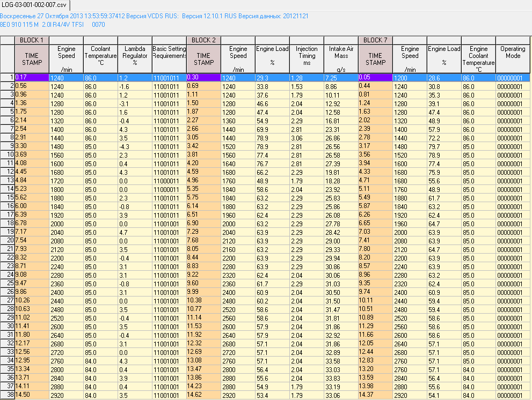Screen dimensions: 532x400
Task: Select row number 13 header
Action: click(8, 181)
